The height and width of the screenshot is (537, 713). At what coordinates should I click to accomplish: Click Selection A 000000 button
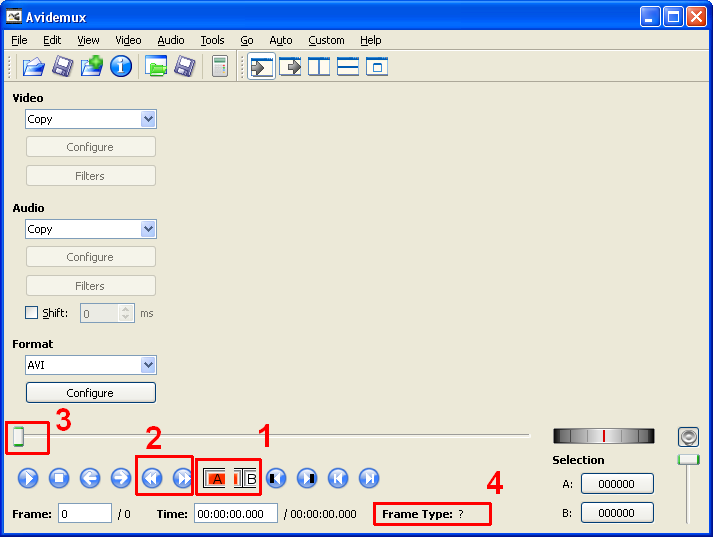pos(617,484)
